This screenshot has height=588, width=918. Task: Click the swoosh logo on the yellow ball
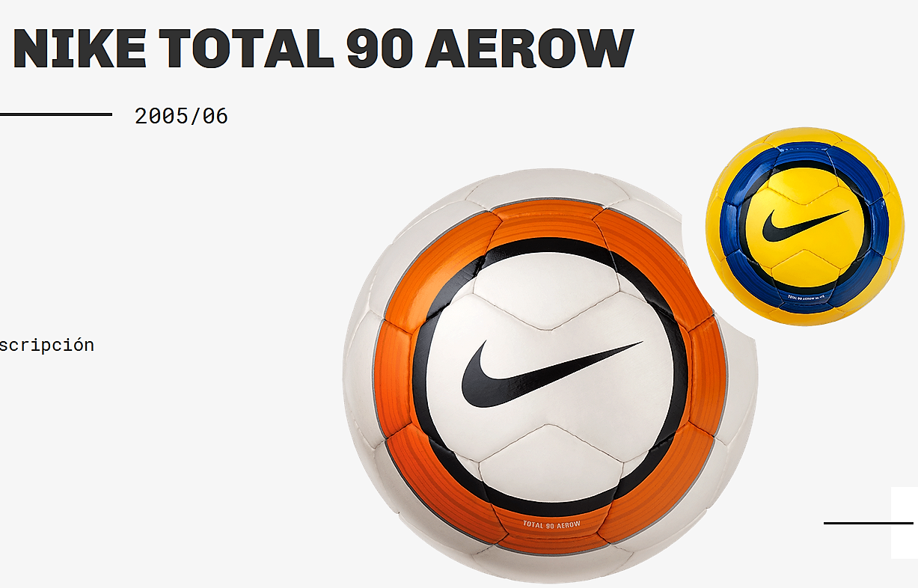(805, 225)
